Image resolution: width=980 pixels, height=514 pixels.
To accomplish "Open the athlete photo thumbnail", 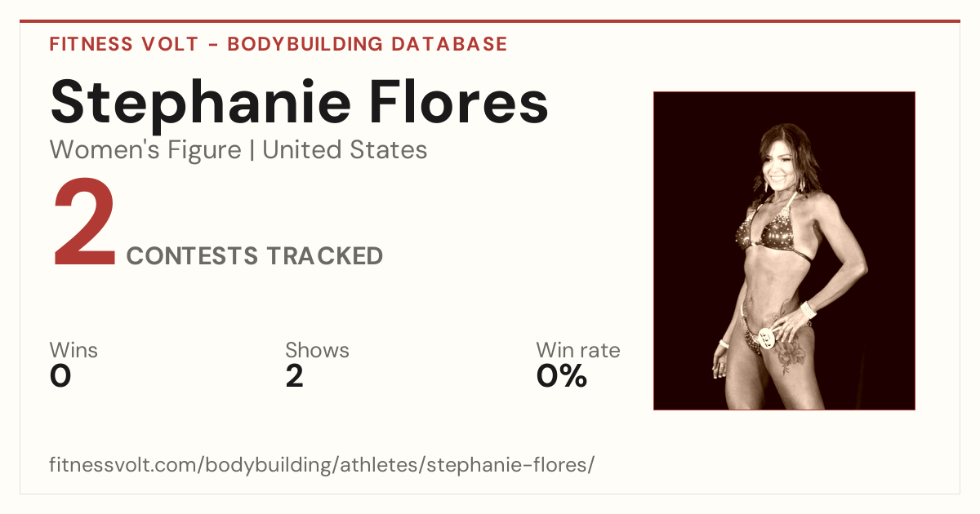I will point(784,250).
